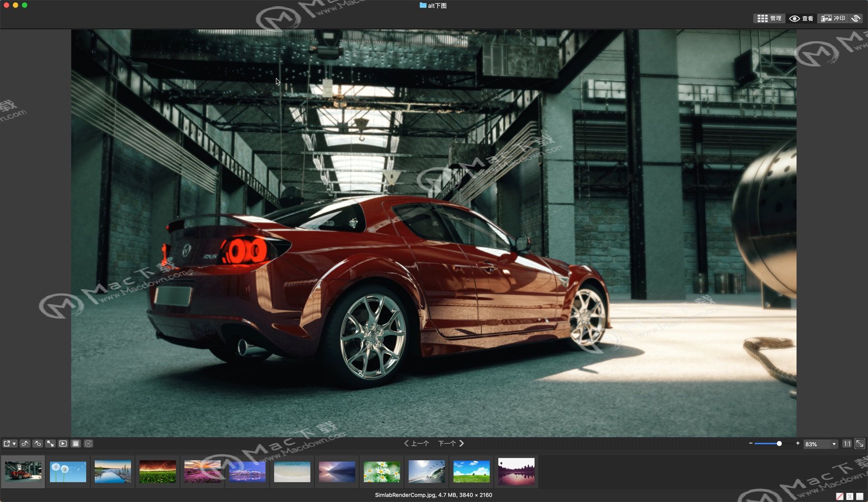
Task: Click the X reject-flag box in status bar
Action: 849,497
